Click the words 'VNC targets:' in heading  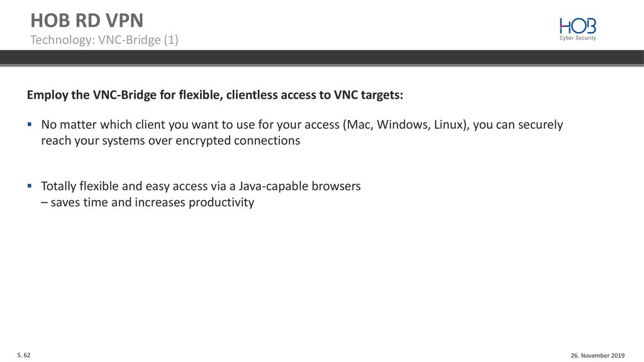(x=369, y=95)
